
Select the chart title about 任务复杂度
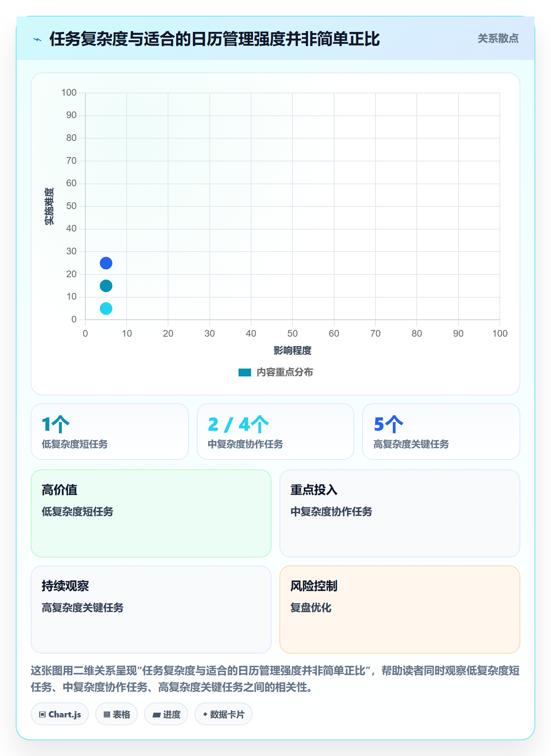(x=214, y=39)
